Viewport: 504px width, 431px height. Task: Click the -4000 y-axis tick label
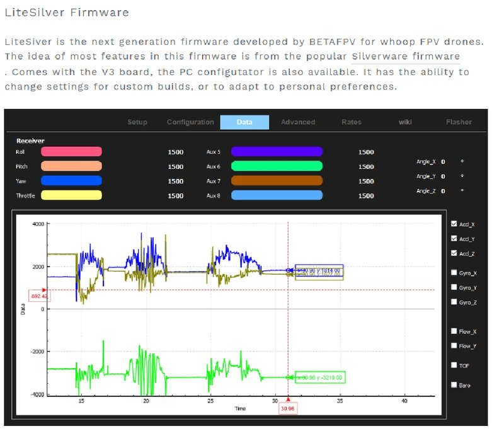[x=37, y=394]
